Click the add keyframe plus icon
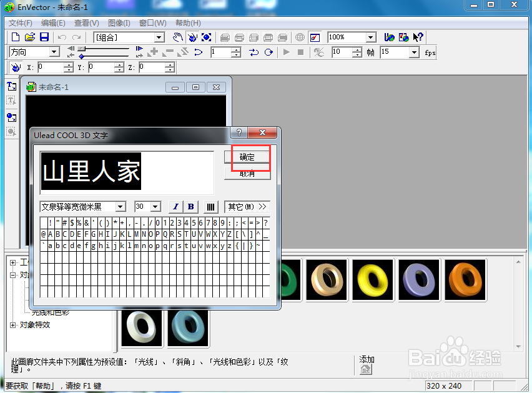Screen dimensions: 532x393 click(x=154, y=52)
